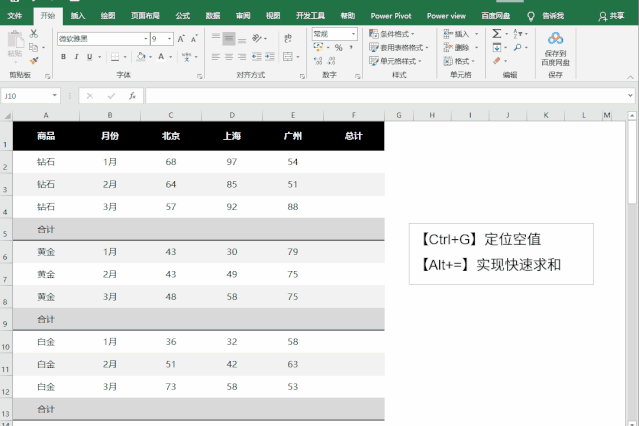
Task: Open the number format dropdown (常规)
Action: pos(353,34)
